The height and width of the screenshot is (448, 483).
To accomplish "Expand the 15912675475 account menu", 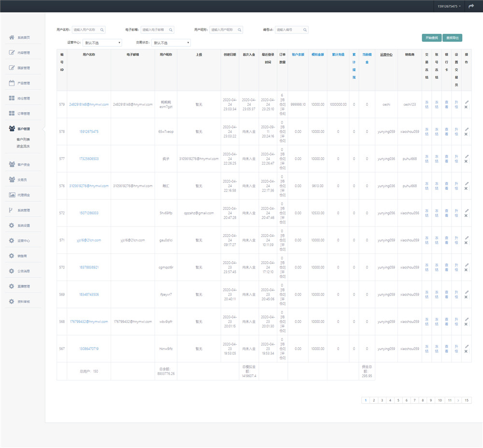I will 449,6.
